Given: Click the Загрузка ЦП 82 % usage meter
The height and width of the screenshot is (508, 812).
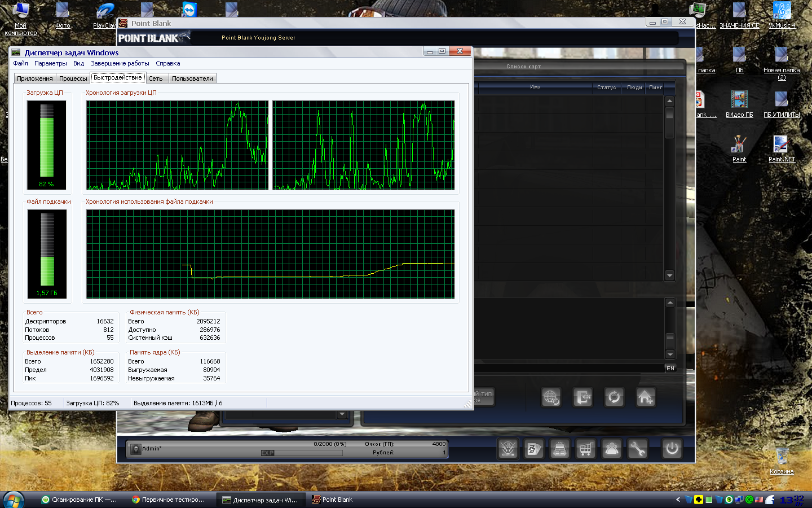Looking at the screenshot, I should pyautogui.click(x=46, y=145).
